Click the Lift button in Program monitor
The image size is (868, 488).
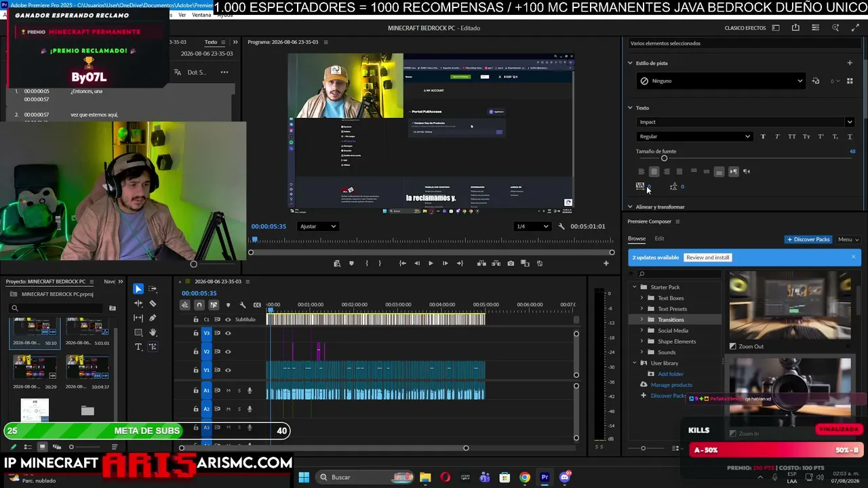pos(481,263)
